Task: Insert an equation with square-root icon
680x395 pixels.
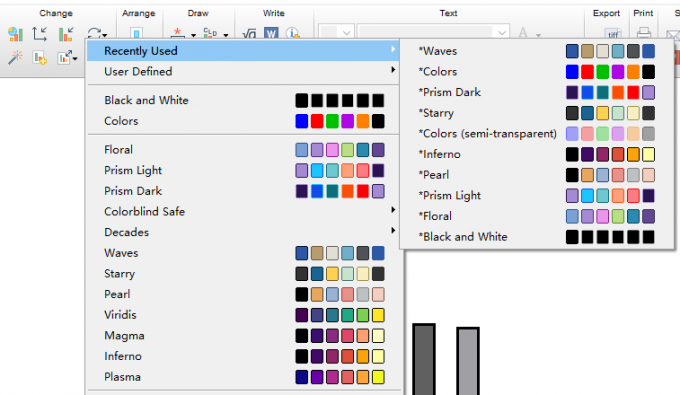Action: pos(249,33)
